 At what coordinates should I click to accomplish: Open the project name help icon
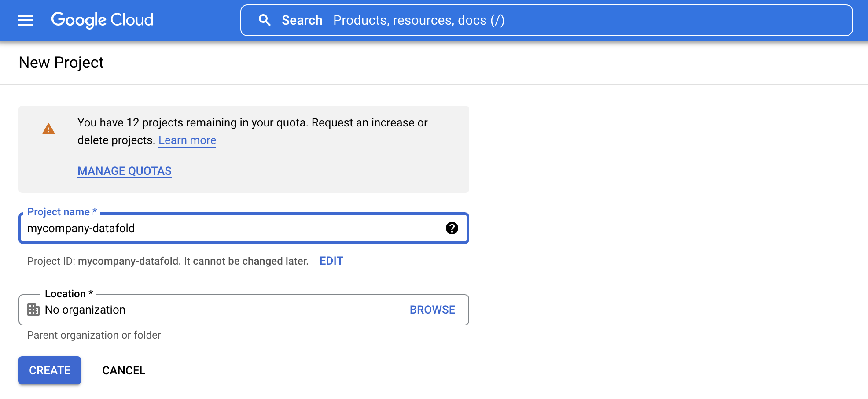[452, 228]
